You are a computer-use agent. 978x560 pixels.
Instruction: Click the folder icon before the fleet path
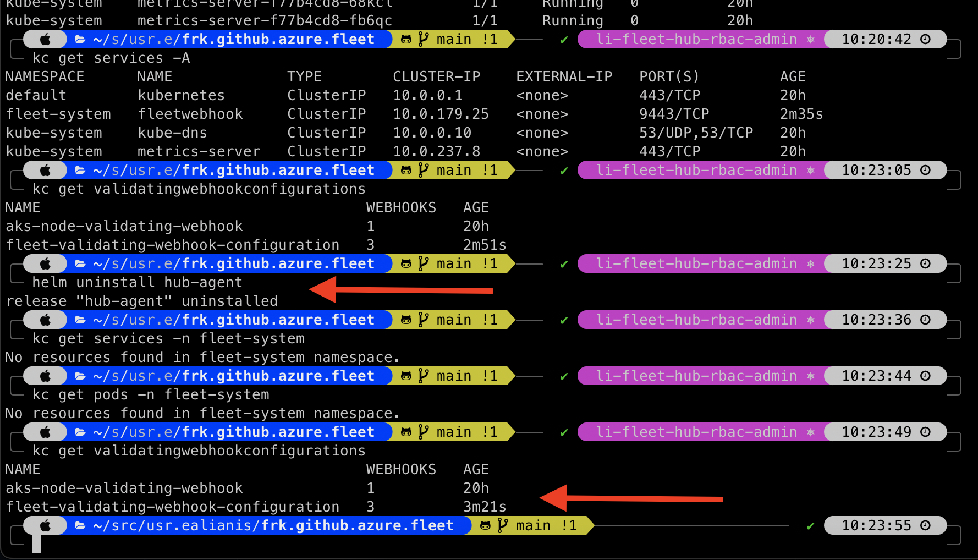[x=80, y=39]
